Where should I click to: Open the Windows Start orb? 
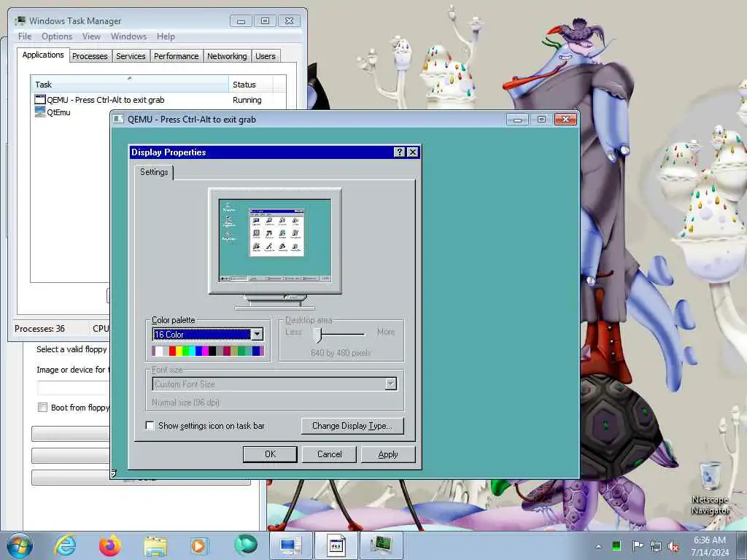point(20,545)
